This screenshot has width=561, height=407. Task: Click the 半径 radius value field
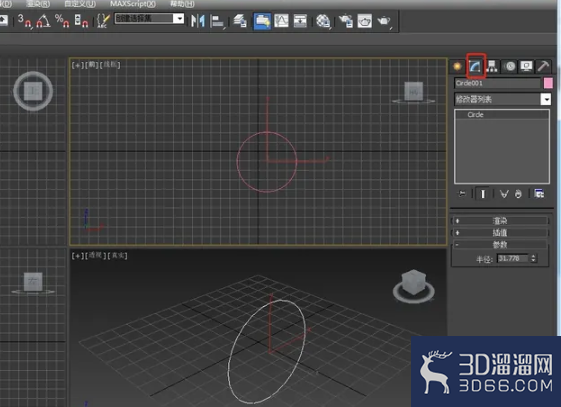click(x=512, y=258)
